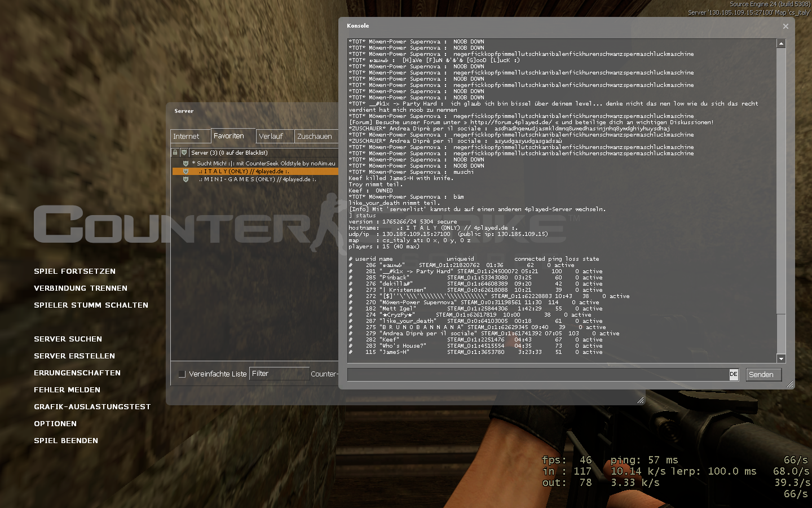Screen dimensions: 812x508
Task: Click the "Pinback" player row in console
Action: pyautogui.click(x=475, y=278)
